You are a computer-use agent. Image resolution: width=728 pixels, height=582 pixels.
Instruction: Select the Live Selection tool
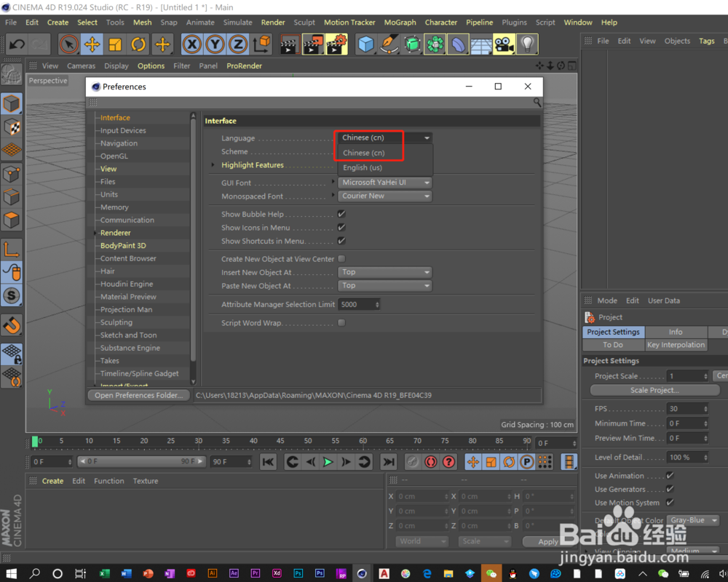click(68, 44)
